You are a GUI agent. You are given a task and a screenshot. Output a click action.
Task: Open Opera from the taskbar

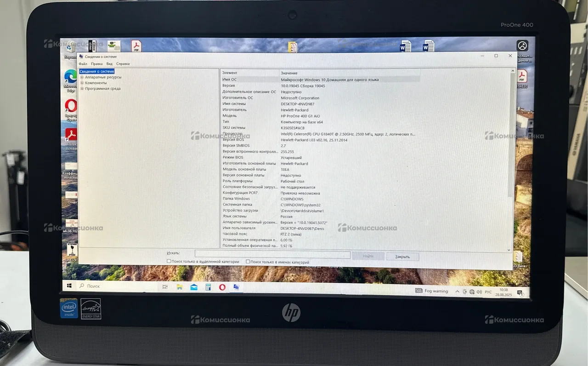click(222, 287)
